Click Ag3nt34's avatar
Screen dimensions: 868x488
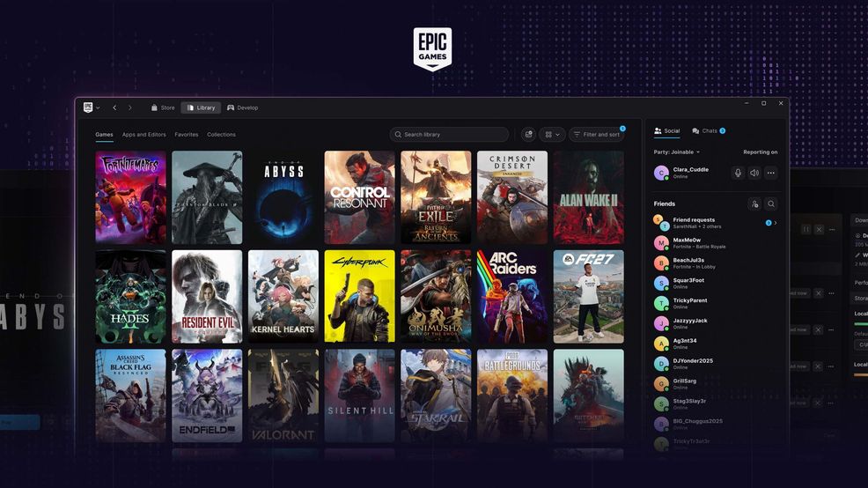(x=661, y=344)
